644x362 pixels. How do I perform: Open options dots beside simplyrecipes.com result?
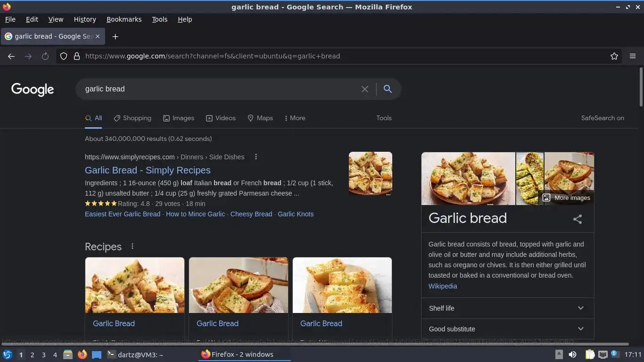click(x=256, y=157)
